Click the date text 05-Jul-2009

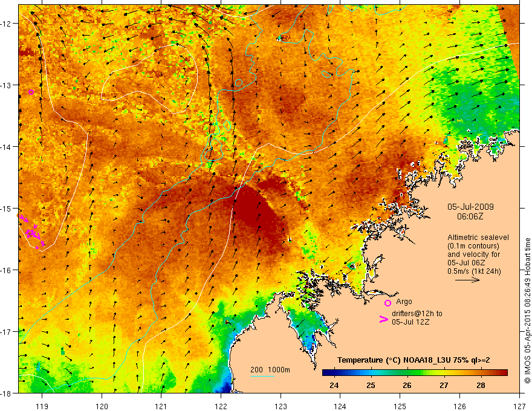tap(470, 207)
